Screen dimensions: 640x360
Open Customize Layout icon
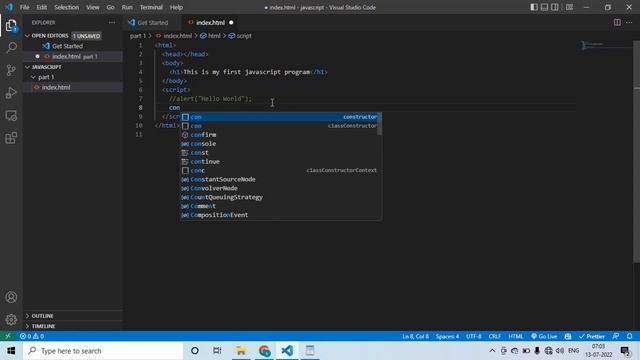(x=569, y=7)
